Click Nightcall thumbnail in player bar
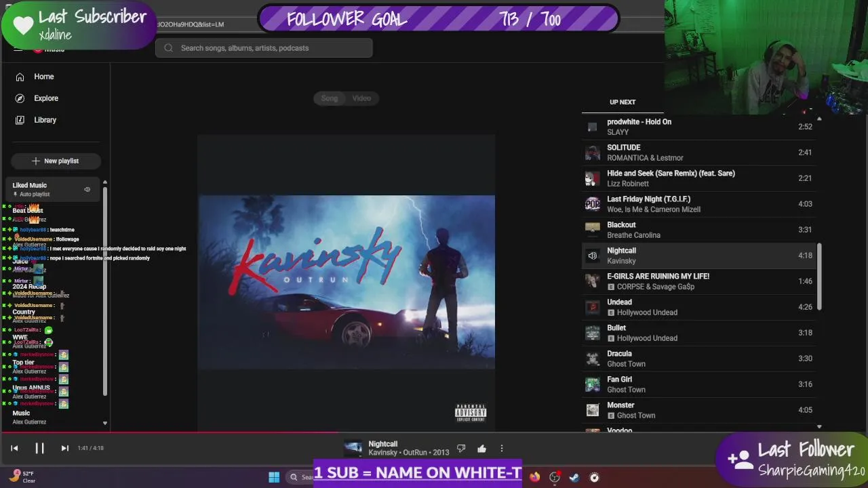Image resolution: width=868 pixels, height=488 pixels. [x=353, y=449]
